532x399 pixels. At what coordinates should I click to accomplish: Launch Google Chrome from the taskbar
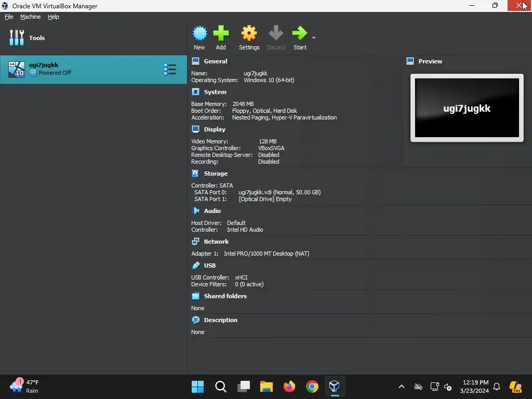312,387
